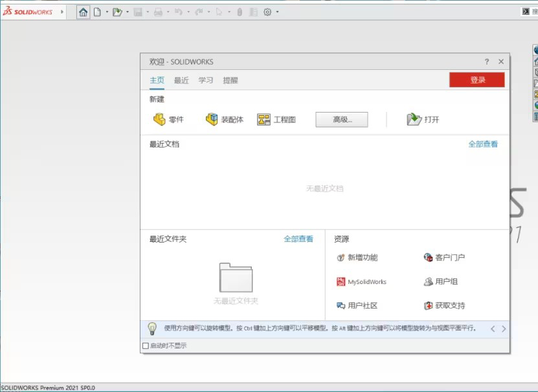538x392 pixels.
Task: Click the tip lightbulb icon
Action: (x=152, y=329)
